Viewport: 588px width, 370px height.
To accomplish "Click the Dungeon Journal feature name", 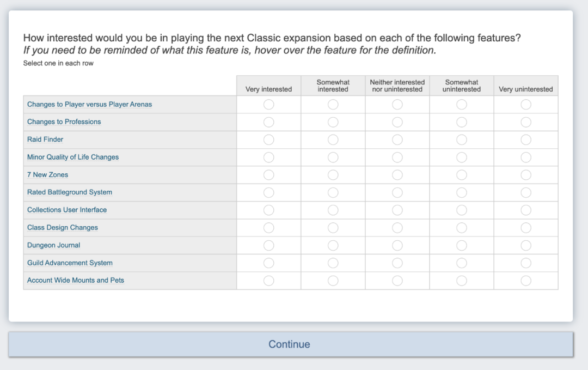I will pyautogui.click(x=53, y=245).
